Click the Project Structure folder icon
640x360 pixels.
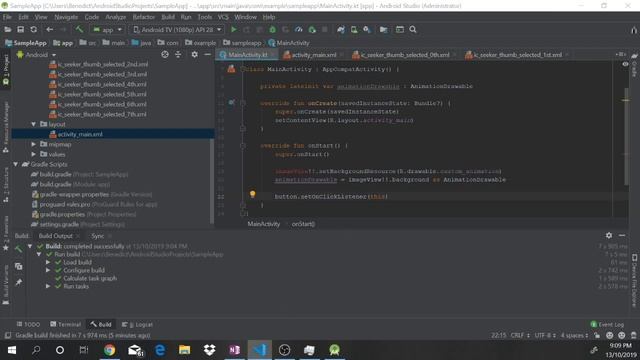(383, 29)
